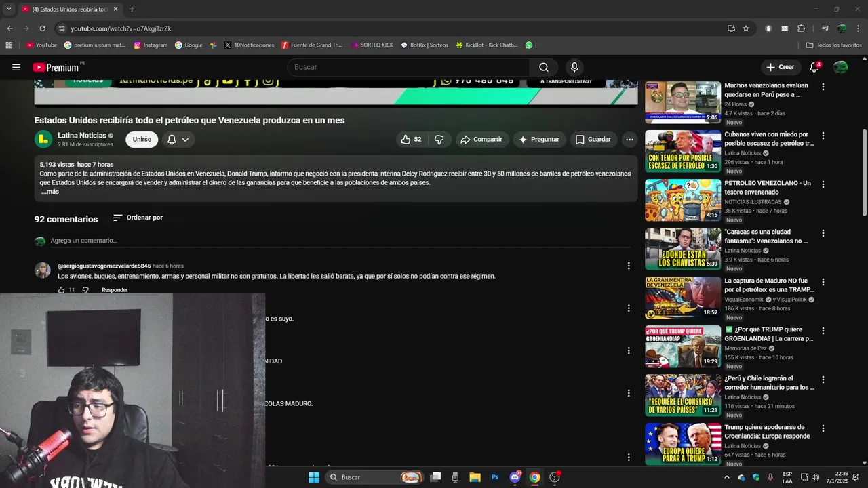Open the '10Notificaciones' bookmark

pos(249,45)
